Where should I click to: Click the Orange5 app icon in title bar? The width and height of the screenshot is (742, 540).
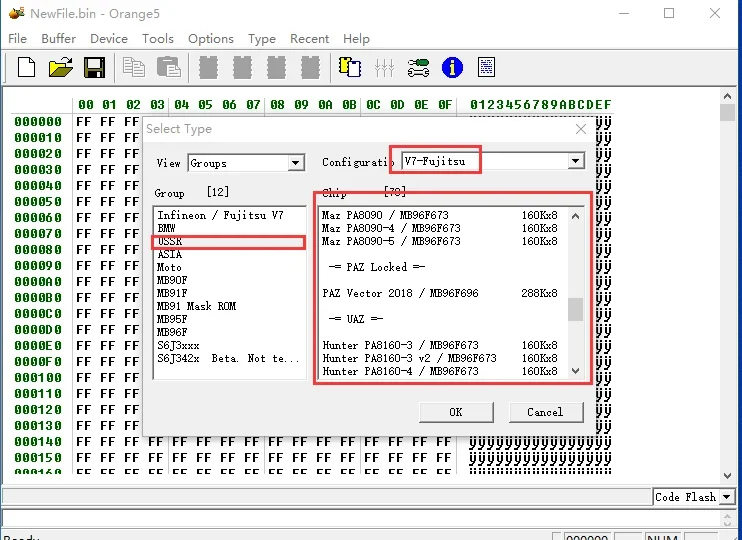pyautogui.click(x=17, y=13)
